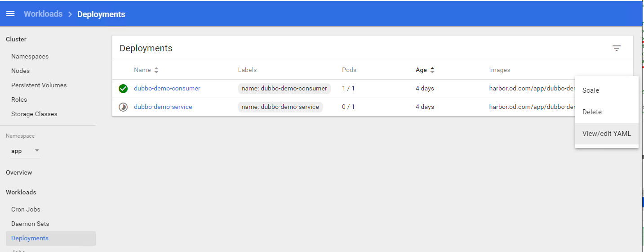Click green check status icon for dubbo-demo-consumer
Viewport: 644px width, 252px height.
point(123,89)
